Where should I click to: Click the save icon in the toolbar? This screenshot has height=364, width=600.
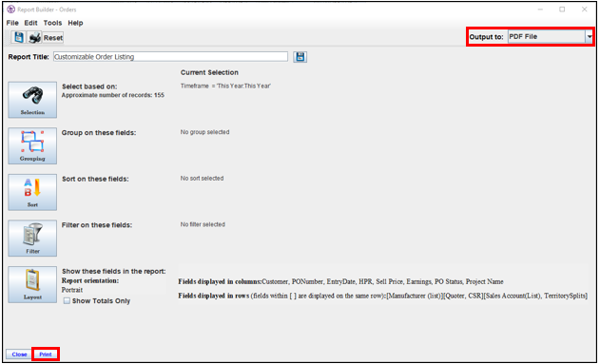tap(18, 37)
